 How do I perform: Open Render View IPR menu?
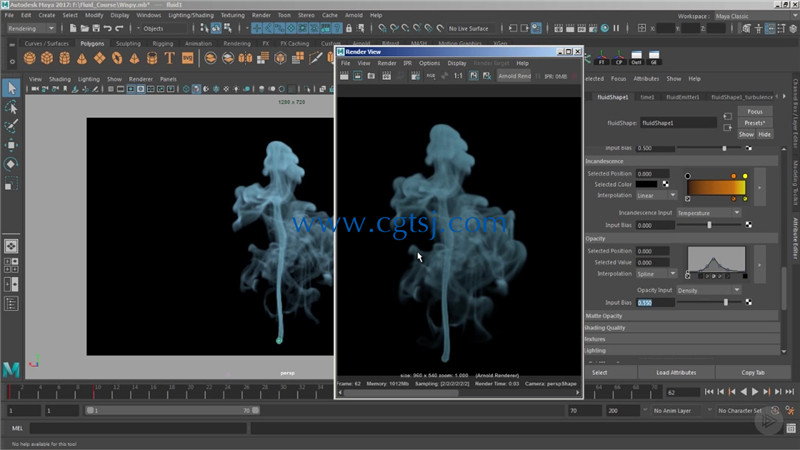(x=407, y=63)
